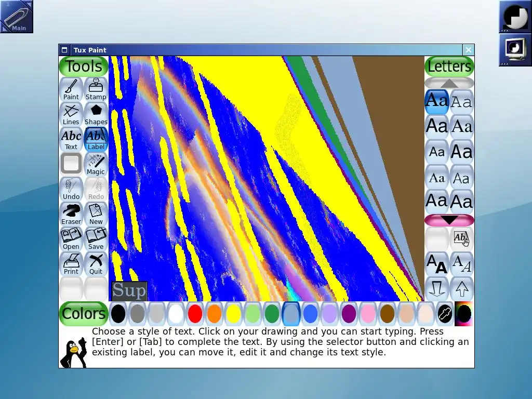
Task: Decrease the text size with down arrow
Action: click(x=436, y=289)
